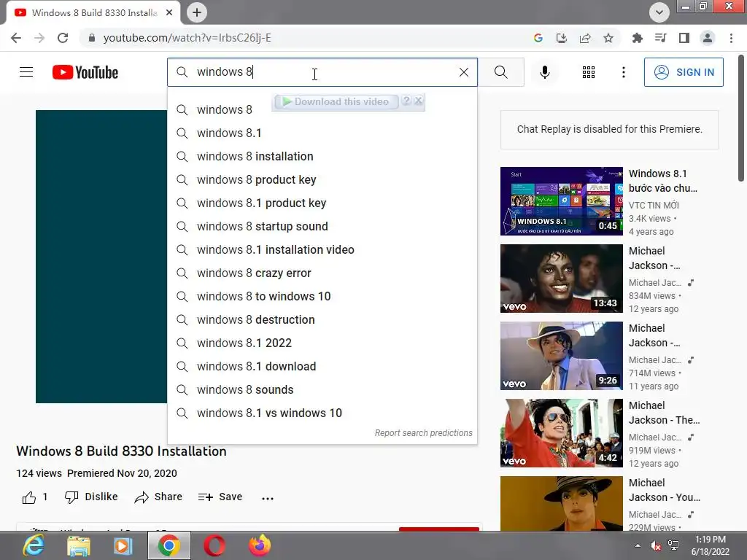747x560 pixels.
Task: Choose 'windows 8.1 download' suggestion
Action: pyautogui.click(x=322, y=366)
